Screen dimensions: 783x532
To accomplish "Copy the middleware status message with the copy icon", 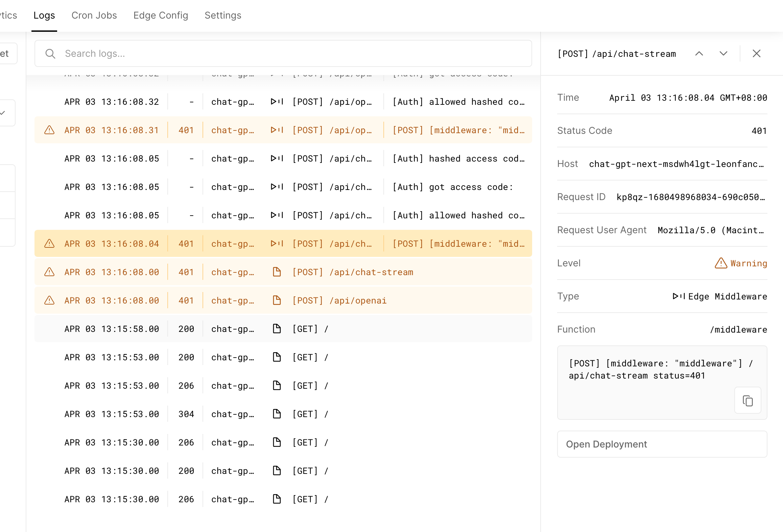I will 748,400.
